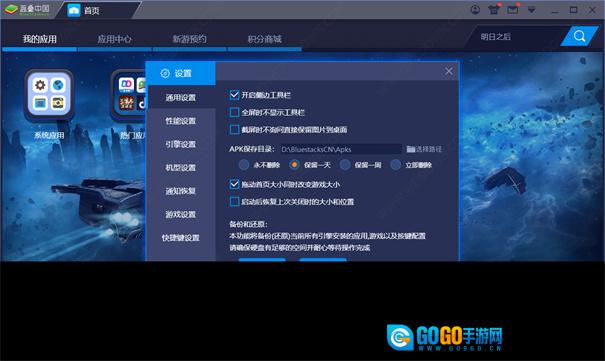
Task: Close the 设置 dialog with X
Action: (x=448, y=71)
